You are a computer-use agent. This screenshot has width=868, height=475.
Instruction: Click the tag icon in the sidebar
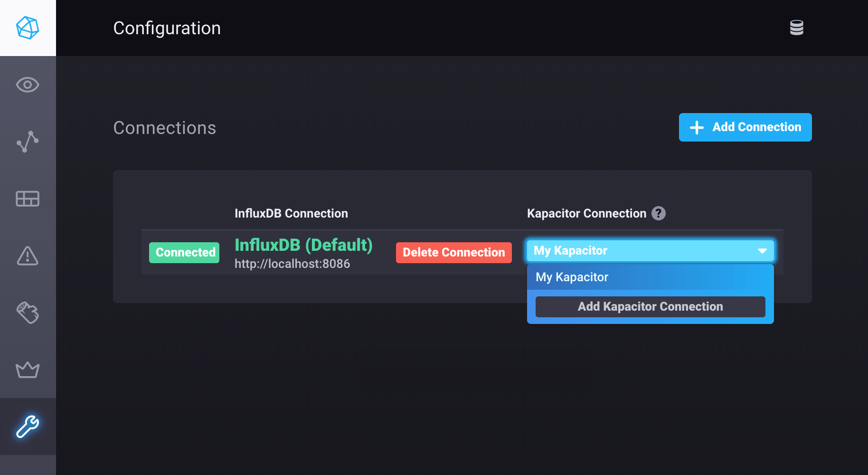click(x=28, y=313)
